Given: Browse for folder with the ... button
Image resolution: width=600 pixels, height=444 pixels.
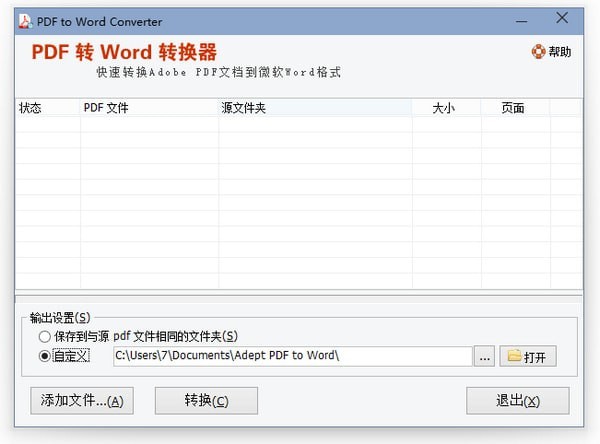Looking at the screenshot, I should [x=484, y=356].
